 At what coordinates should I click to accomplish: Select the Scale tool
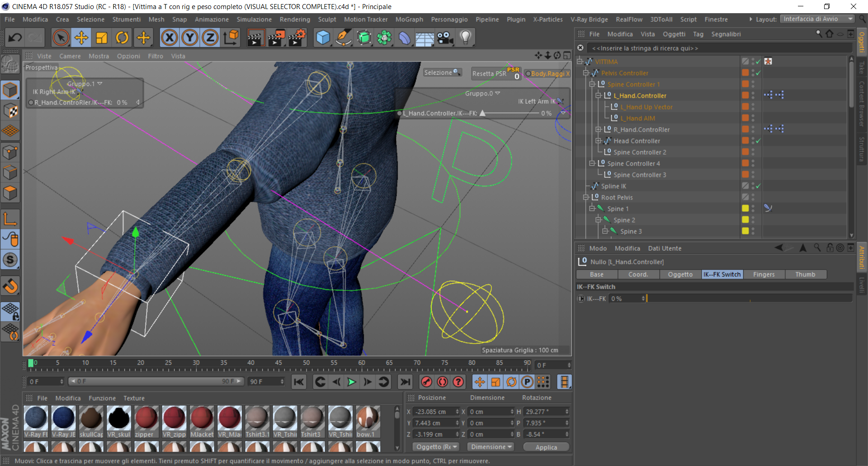[102, 38]
